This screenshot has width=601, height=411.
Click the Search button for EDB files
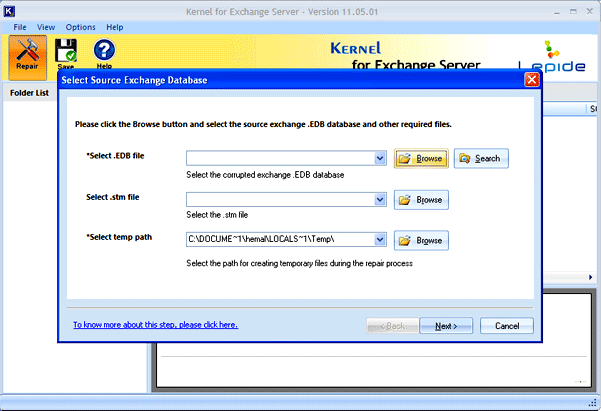pyautogui.click(x=481, y=158)
